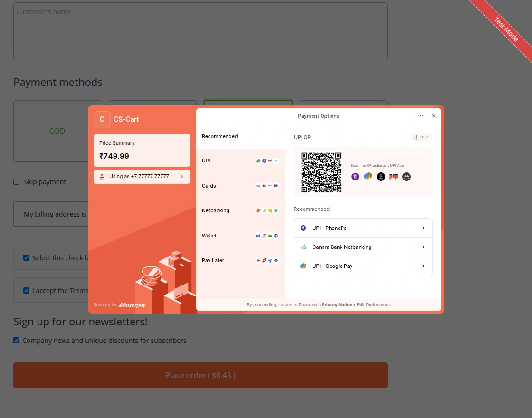
Task: Open Razorpay's Privacy Notice link
Action: coord(337,304)
